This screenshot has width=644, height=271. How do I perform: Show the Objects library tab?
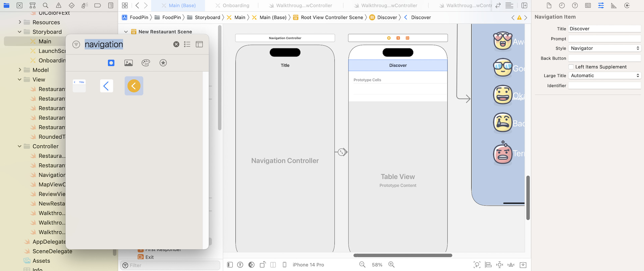[x=111, y=63]
